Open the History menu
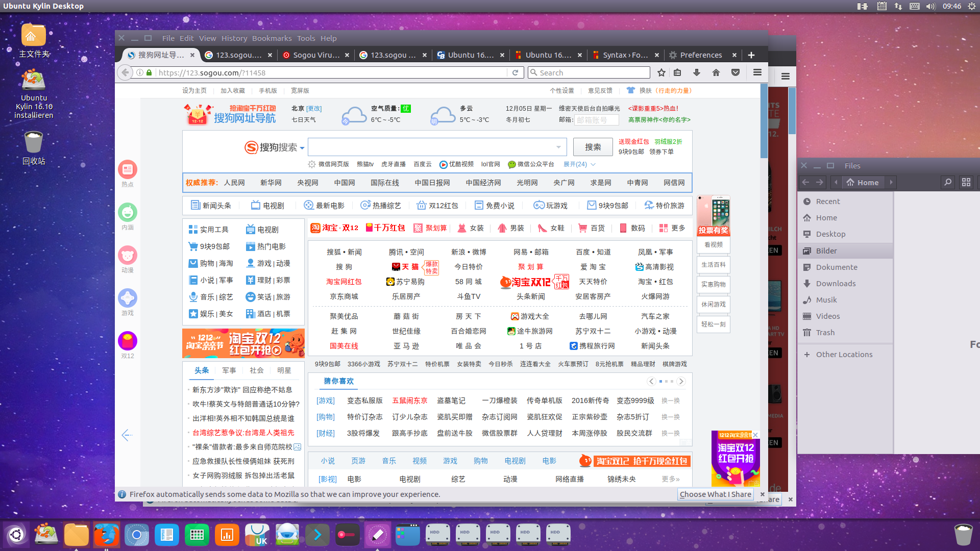980x551 pixels. click(x=234, y=38)
